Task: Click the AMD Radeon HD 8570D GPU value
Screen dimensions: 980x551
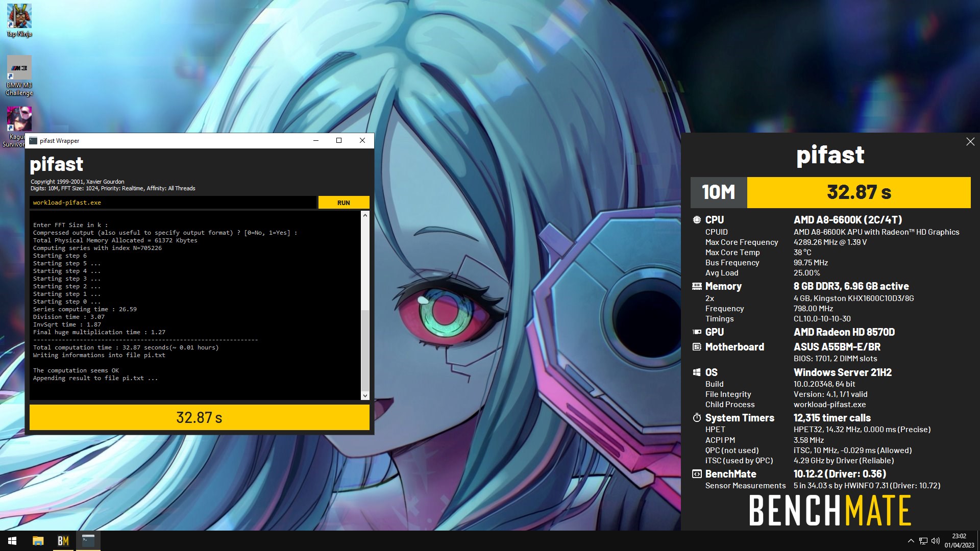Action: coord(844,332)
